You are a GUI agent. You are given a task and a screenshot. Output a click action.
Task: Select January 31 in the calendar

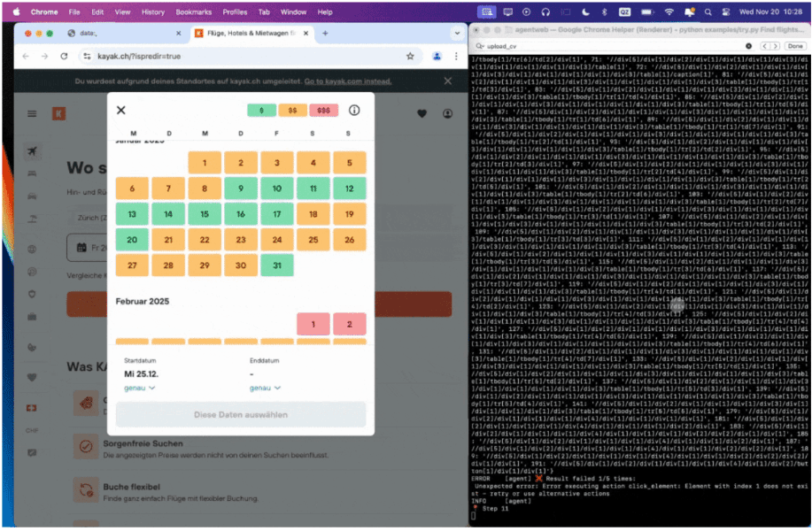277,265
